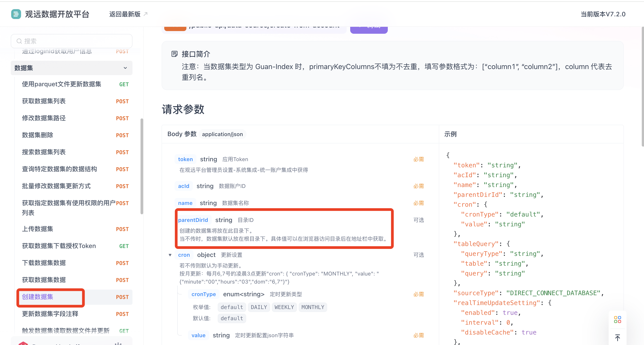This screenshot has height=345, width=644.
Task: Click the 请求参数 heading
Action: pos(183,109)
